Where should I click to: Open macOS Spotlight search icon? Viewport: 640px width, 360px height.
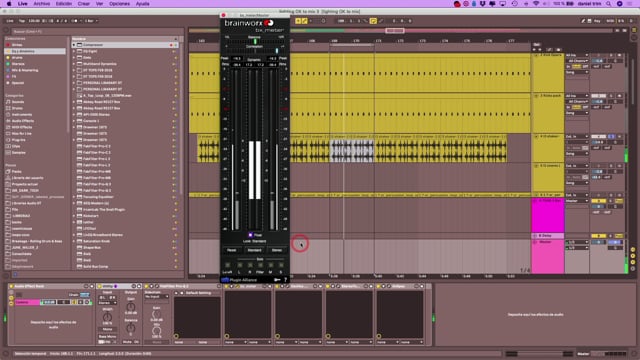coord(609,4)
